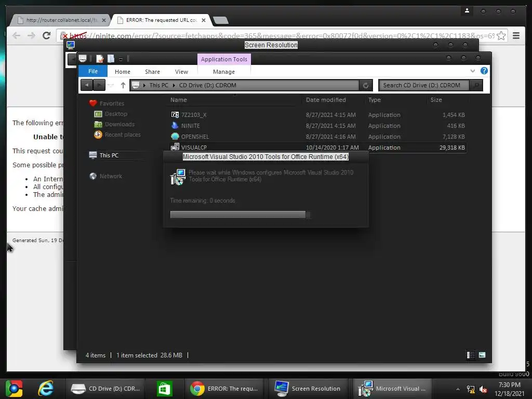Click CD Drive (D:) taskbar button
Viewport: 532px width, 399px height.
106,389
